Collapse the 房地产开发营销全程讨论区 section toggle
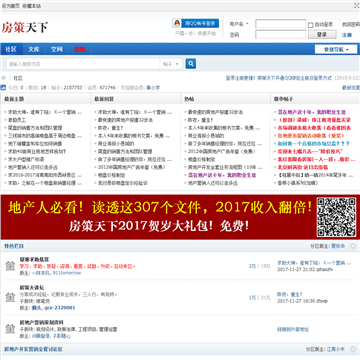 [x=353, y=349]
